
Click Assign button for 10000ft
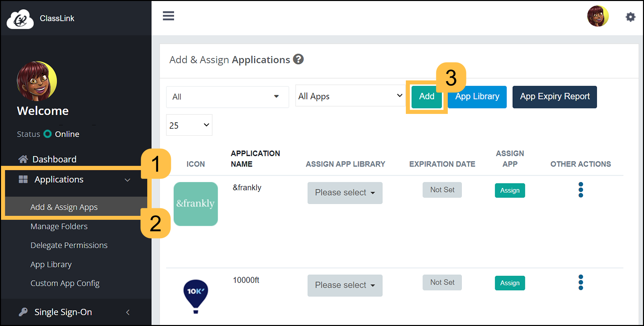pos(509,283)
